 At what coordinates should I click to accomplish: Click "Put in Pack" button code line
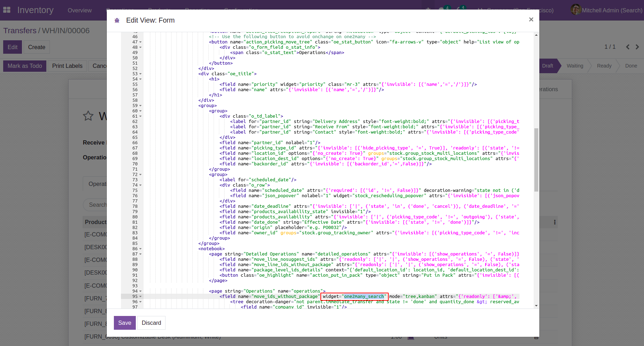point(369,275)
